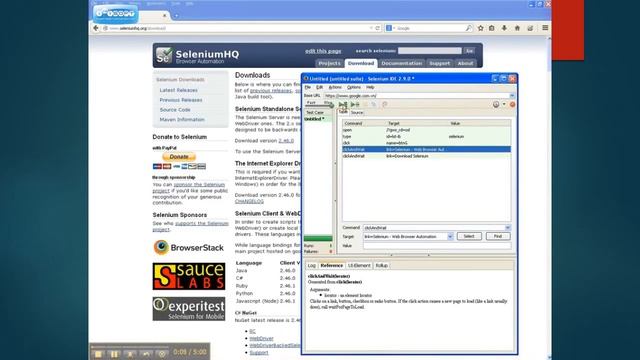Select the link=Download Selenium command row
This screenshot has width=640, height=360.
pyautogui.click(x=427, y=156)
